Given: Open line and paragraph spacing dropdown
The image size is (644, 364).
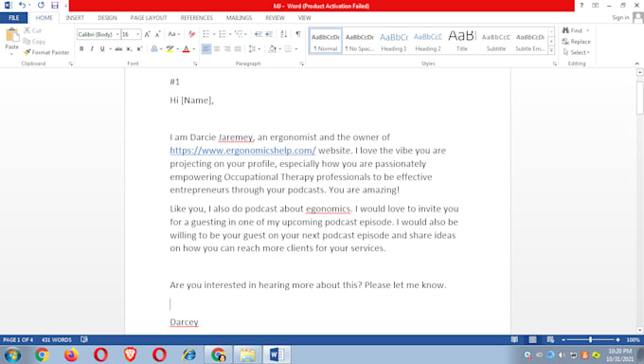Looking at the screenshot, I should pyautogui.click(x=259, y=49).
